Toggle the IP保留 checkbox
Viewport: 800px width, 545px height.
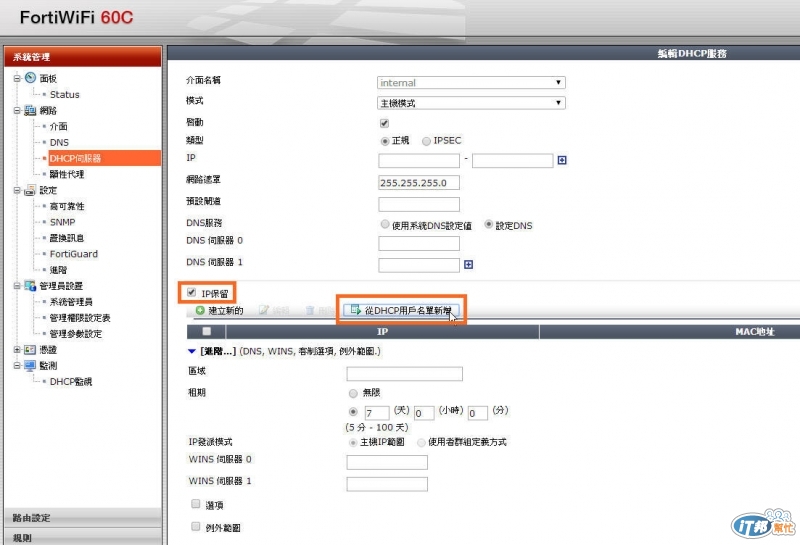[191, 292]
